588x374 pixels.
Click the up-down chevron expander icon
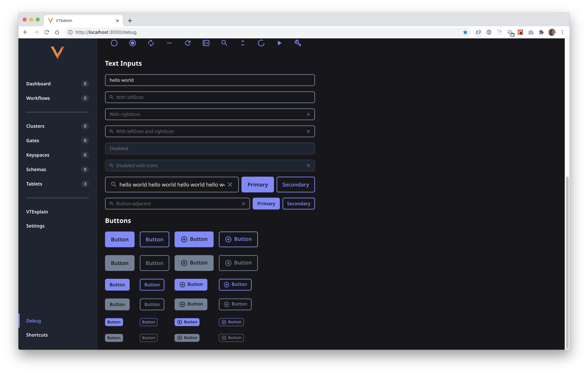point(242,43)
